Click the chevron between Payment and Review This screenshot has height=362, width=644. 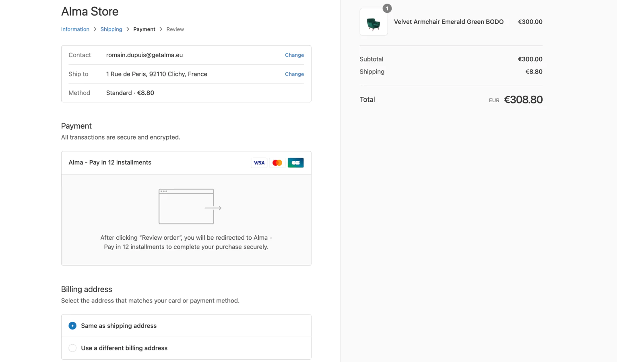click(x=161, y=29)
